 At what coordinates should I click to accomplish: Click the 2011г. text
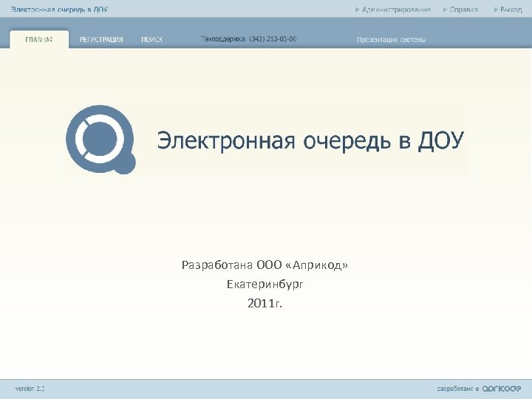(265, 303)
